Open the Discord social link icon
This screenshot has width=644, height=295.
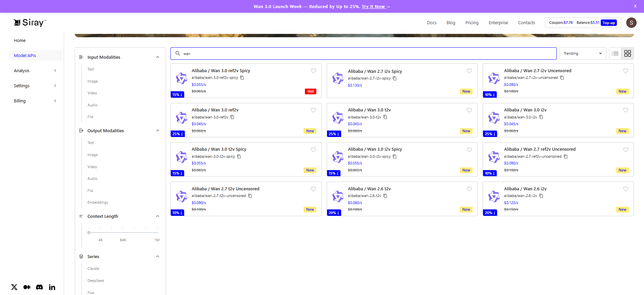coord(39,287)
